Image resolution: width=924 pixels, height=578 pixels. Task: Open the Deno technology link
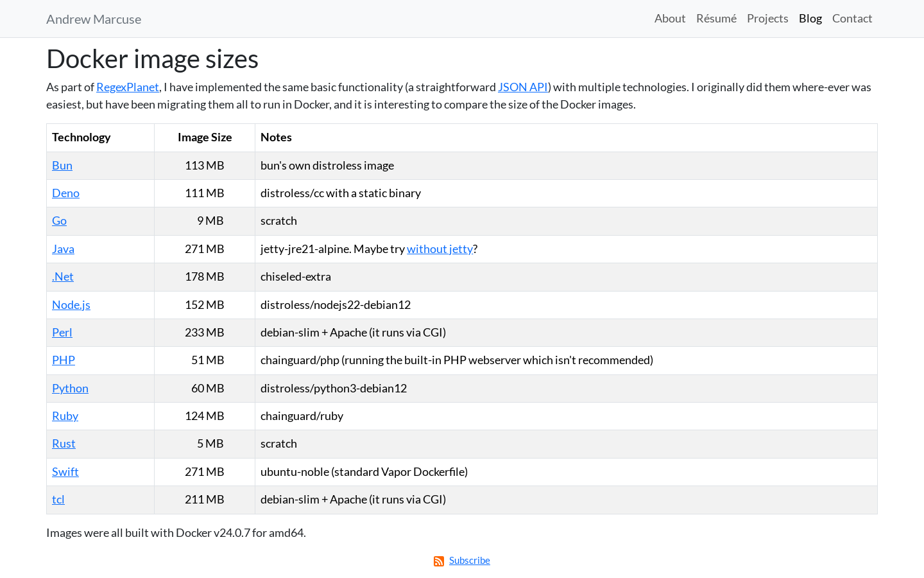click(x=65, y=193)
